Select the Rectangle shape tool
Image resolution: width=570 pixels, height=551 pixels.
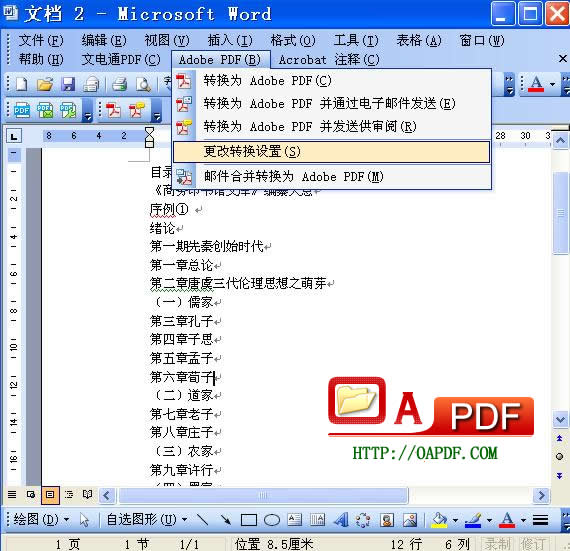249,520
